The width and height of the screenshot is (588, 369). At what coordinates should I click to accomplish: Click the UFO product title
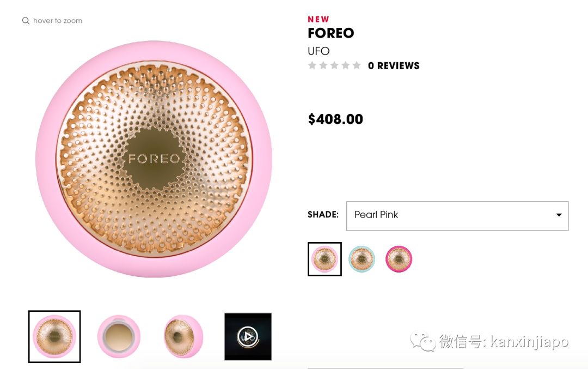(x=318, y=51)
